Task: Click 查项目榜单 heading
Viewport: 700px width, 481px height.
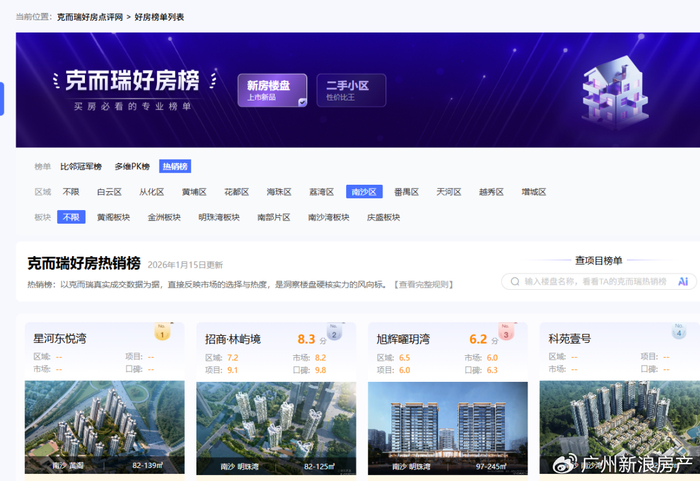Action: [599, 260]
